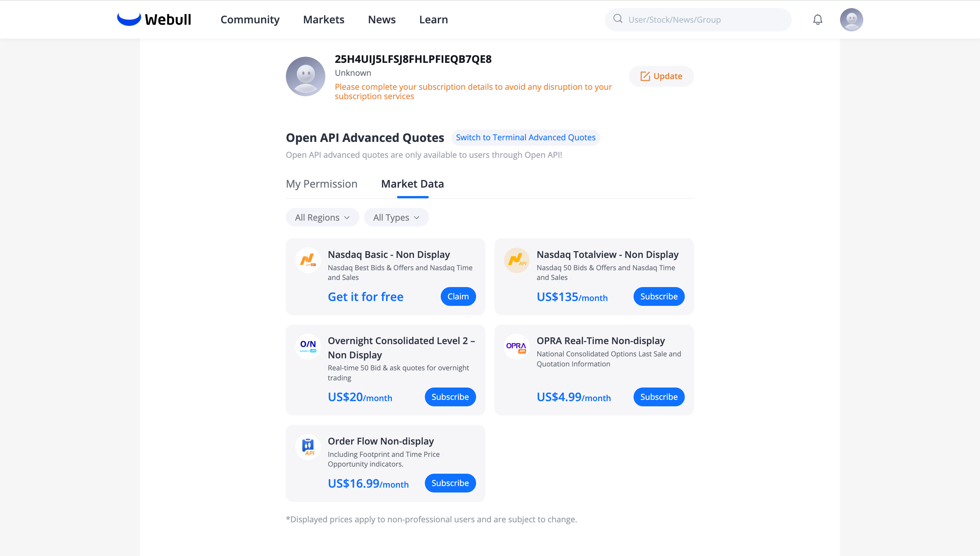Switch to Terminal Advanced Quotes

tap(526, 137)
